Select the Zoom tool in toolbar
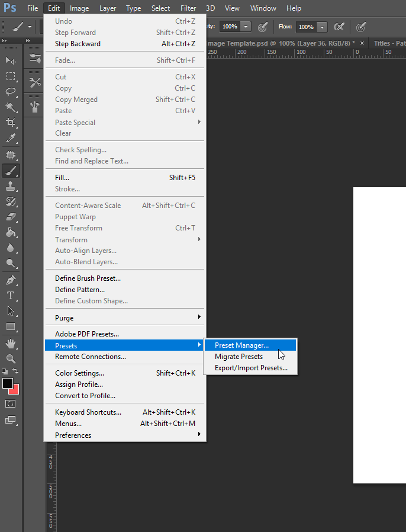 pyautogui.click(x=11, y=358)
